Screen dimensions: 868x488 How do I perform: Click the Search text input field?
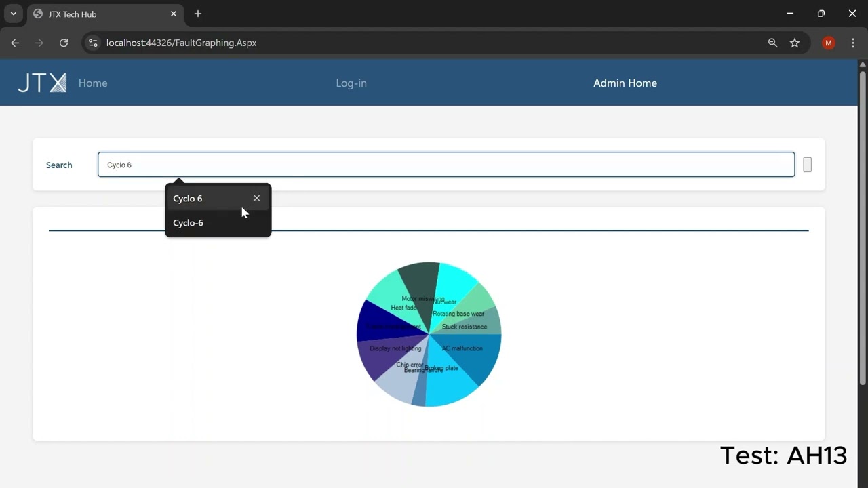pos(446,165)
